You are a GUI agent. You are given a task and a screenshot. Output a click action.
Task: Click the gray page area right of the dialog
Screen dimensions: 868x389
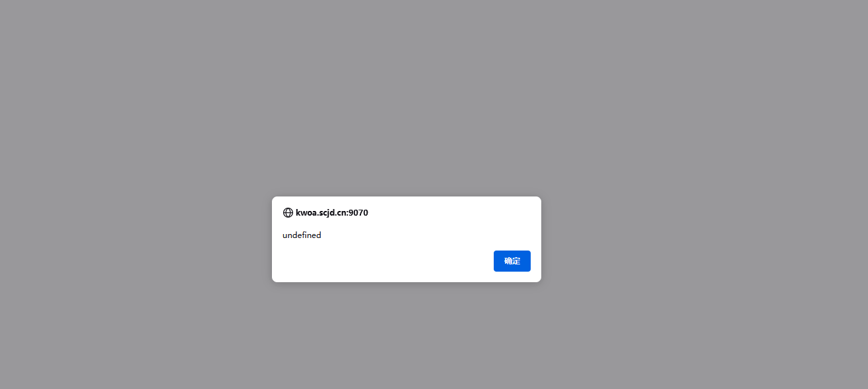click(x=705, y=239)
